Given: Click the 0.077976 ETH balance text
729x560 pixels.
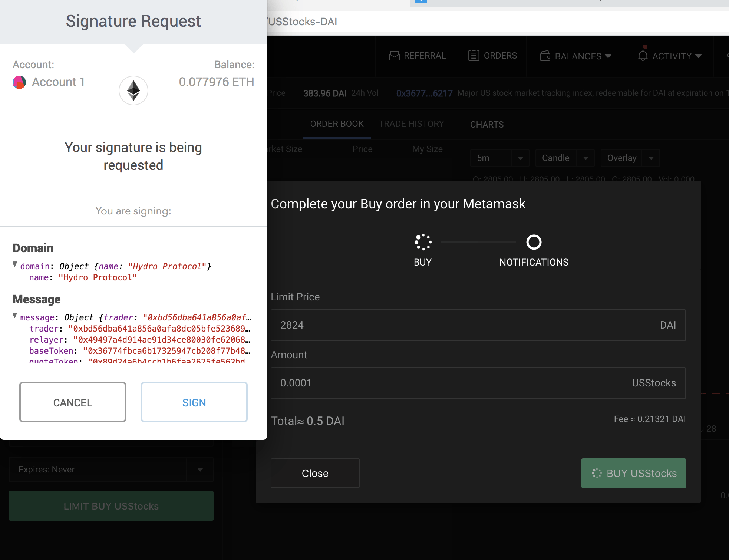Looking at the screenshot, I should tap(217, 82).
